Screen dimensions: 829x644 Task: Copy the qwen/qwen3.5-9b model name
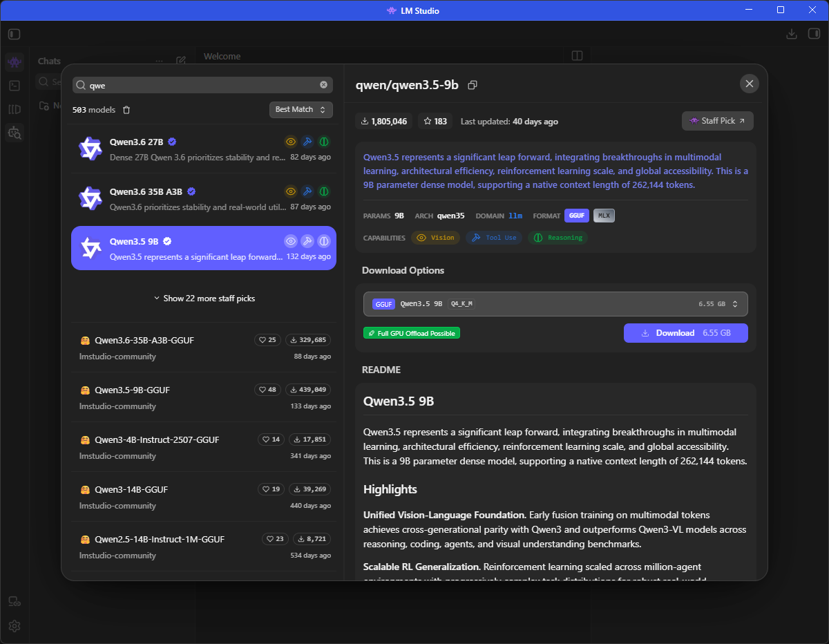(x=473, y=85)
